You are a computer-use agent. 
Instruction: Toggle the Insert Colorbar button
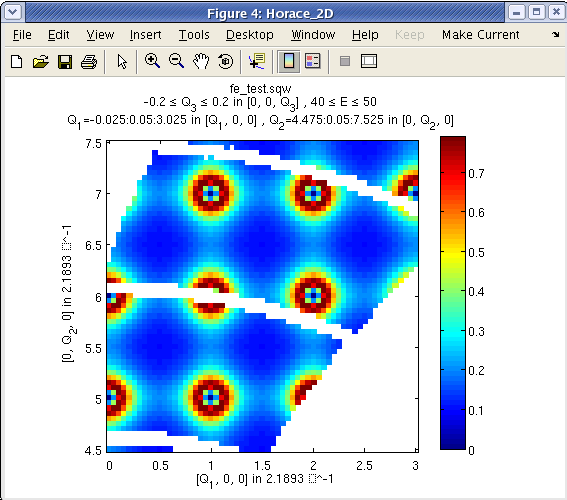tap(289, 61)
